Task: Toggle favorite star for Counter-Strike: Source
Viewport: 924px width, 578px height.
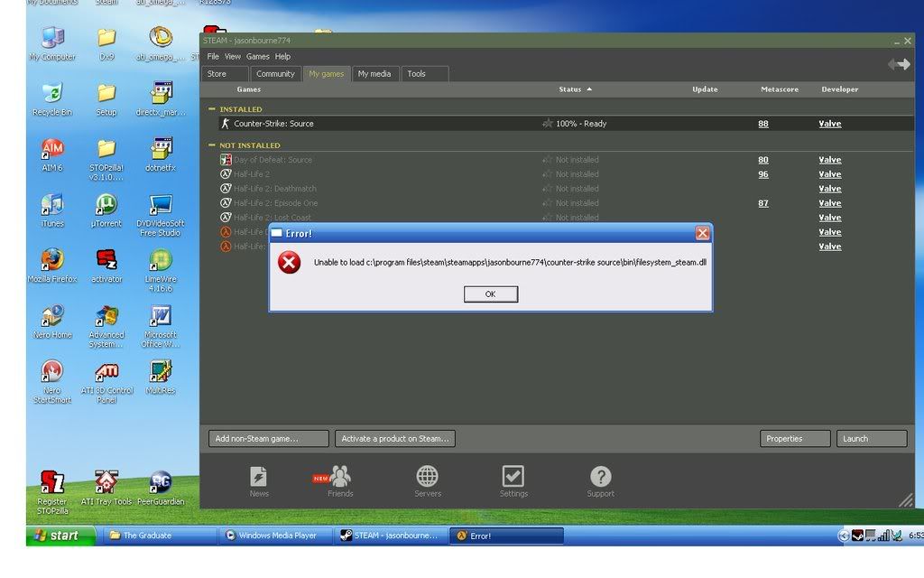Action: tap(548, 123)
